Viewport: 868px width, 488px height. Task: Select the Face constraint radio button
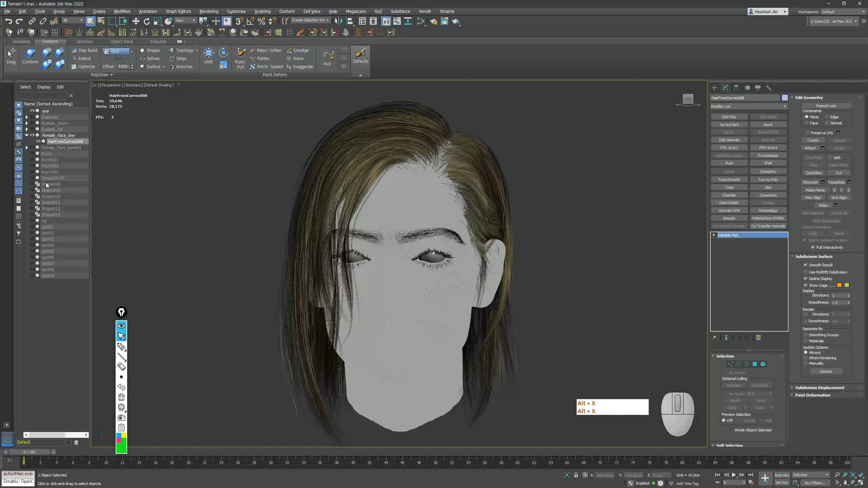(x=807, y=123)
